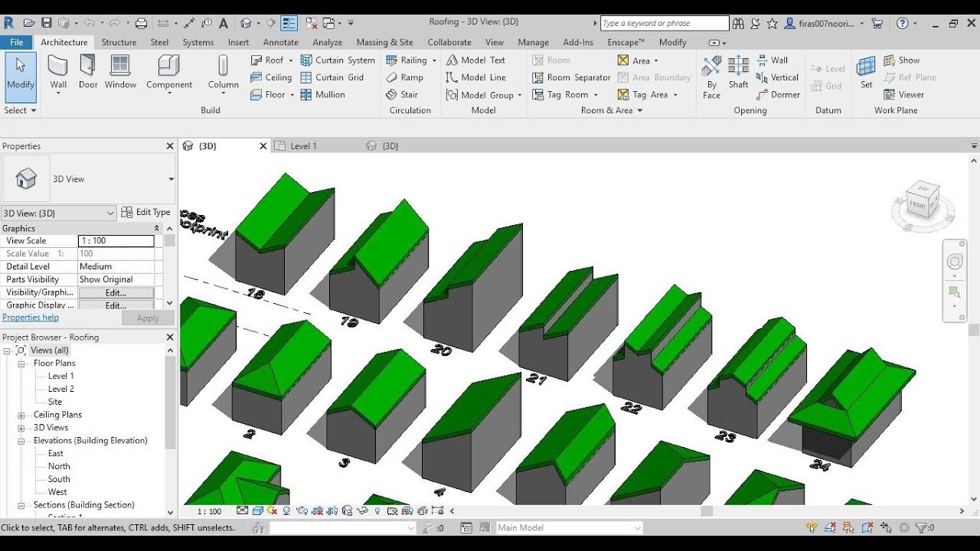Select the Door tool

click(x=88, y=73)
